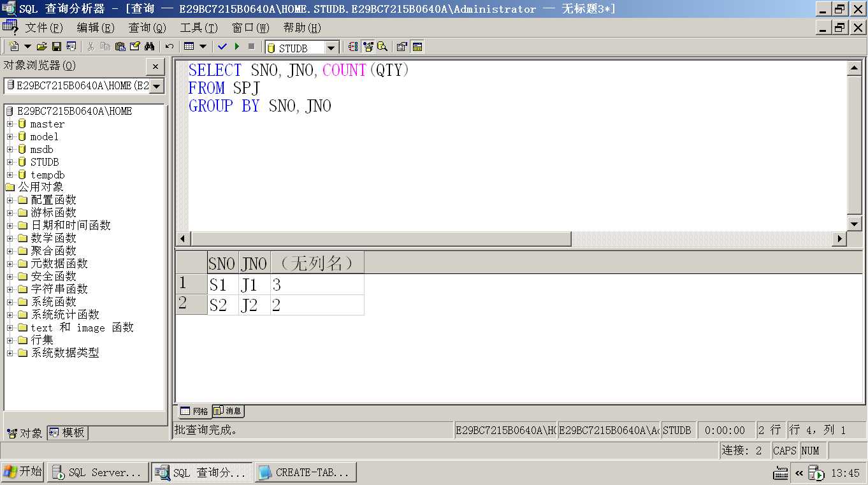This screenshot has width=868, height=485.
Task: Click the Find binoculars icon
Action: pos(149,47)
